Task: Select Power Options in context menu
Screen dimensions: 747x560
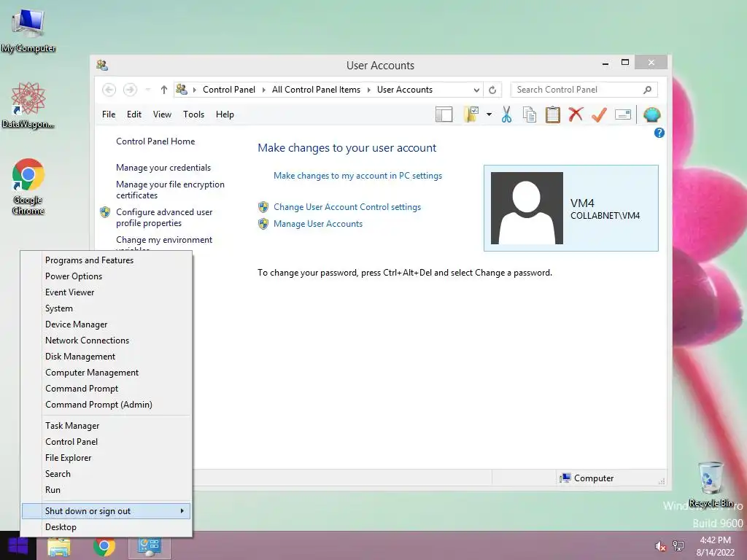Action: (107, 276)
